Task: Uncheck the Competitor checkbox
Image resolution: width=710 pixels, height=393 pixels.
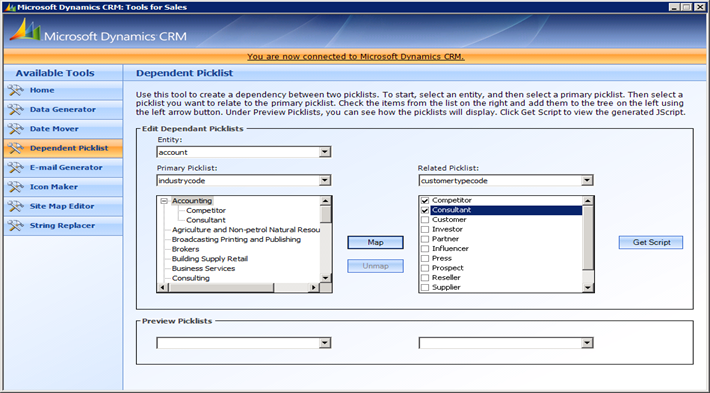Action: pos(425,201)
